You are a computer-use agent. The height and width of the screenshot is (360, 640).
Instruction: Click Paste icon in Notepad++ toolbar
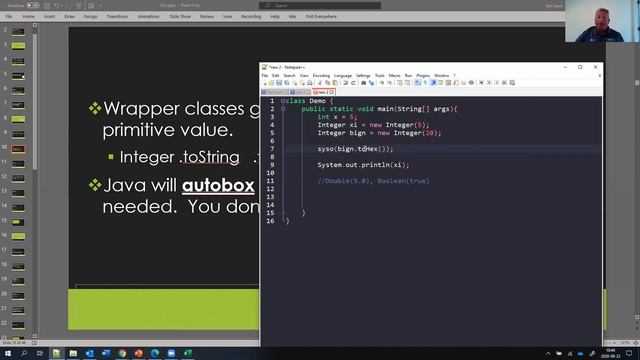click(335, 83)
